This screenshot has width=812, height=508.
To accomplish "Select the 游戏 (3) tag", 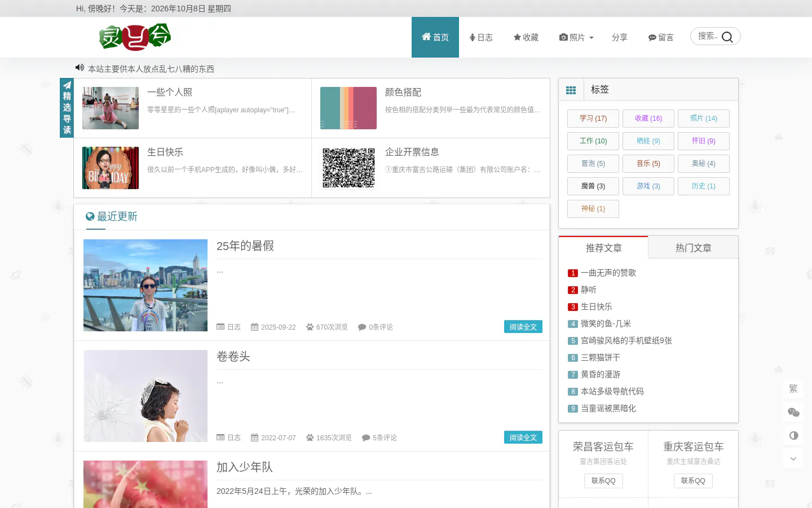I will pos(648,186).
